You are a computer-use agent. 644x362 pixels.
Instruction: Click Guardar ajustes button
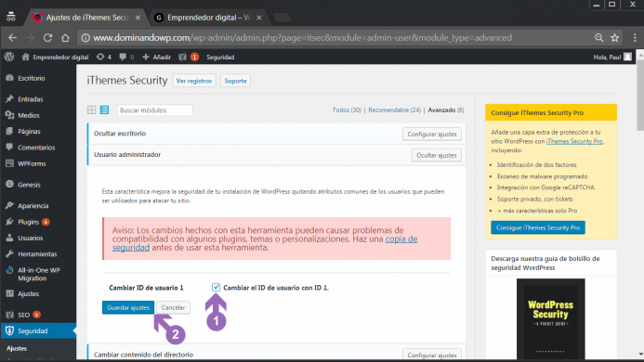128,307
